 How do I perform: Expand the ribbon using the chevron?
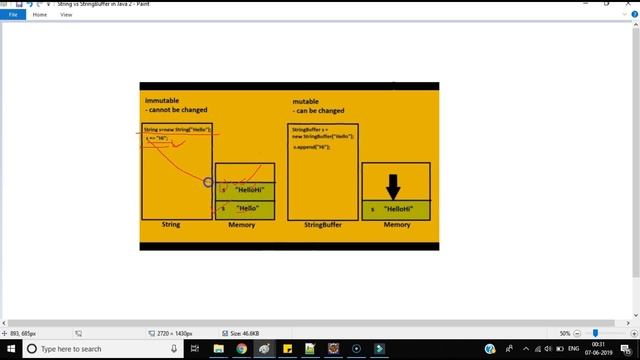pyautogui.click(x=624, y=14)
